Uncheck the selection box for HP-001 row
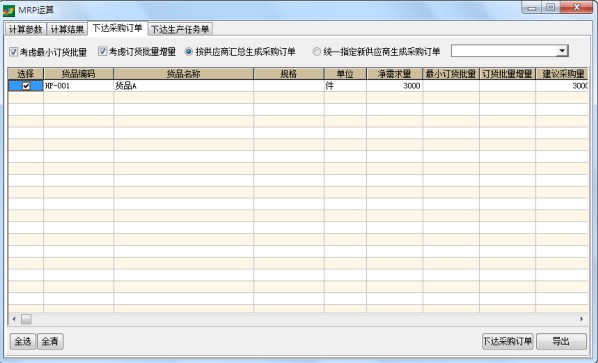598x363 pixels. pos(26,86)
